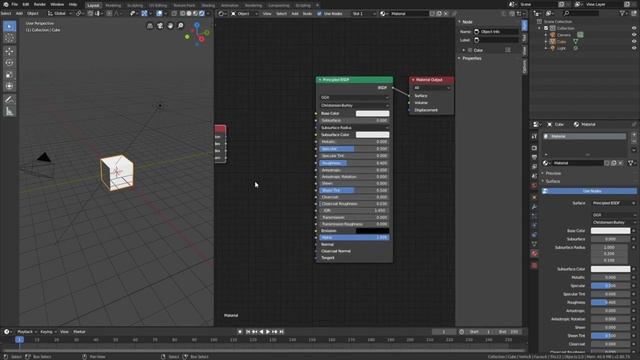
Task: Open node editor Add menu
Action: coord(295,13)
